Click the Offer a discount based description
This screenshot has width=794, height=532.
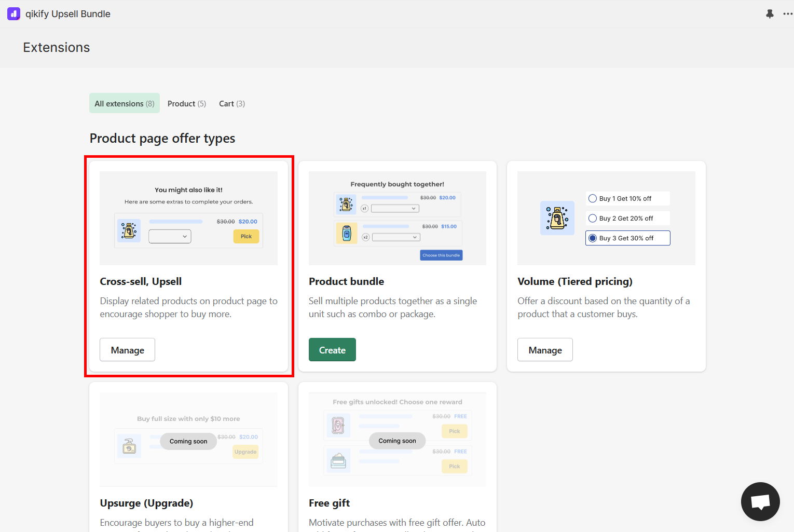click(604, 307)
